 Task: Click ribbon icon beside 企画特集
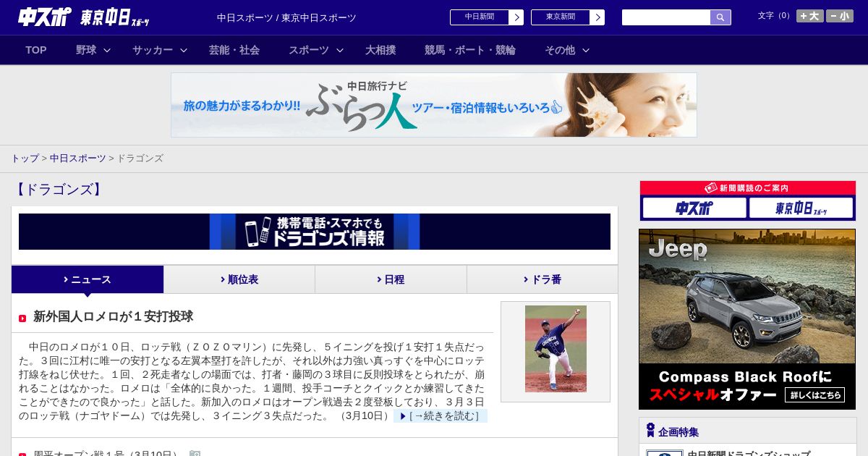[650, 431]
